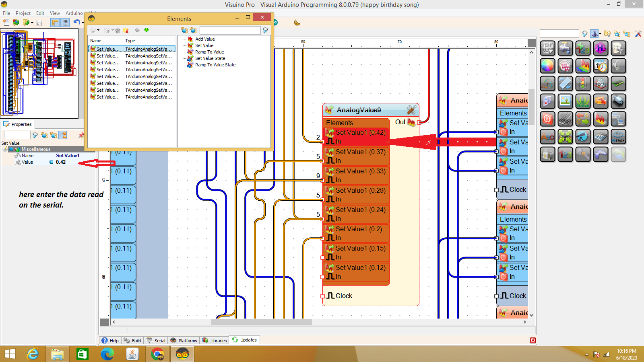Select Add Value element type

pyautogui.click(x=205, y=39)
